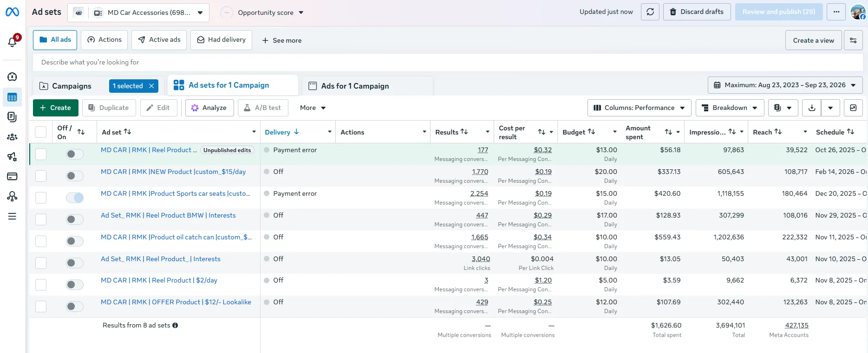Click the three-dot more options button

click(836, 12)
